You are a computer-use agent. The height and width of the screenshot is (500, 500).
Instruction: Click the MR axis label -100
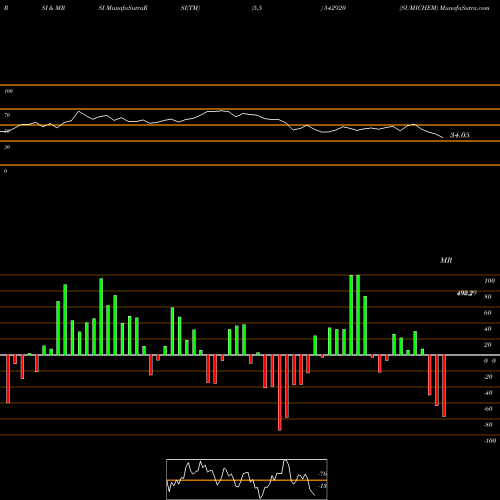click(x=490, y=441)
